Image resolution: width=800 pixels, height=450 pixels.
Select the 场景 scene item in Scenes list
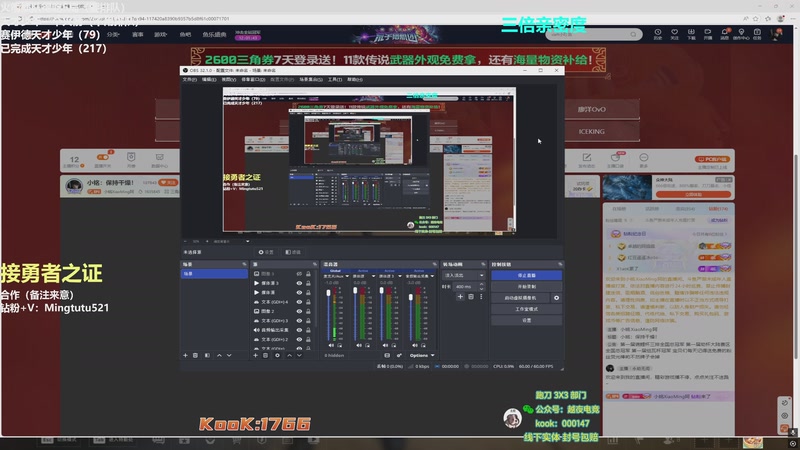(214, 273)
